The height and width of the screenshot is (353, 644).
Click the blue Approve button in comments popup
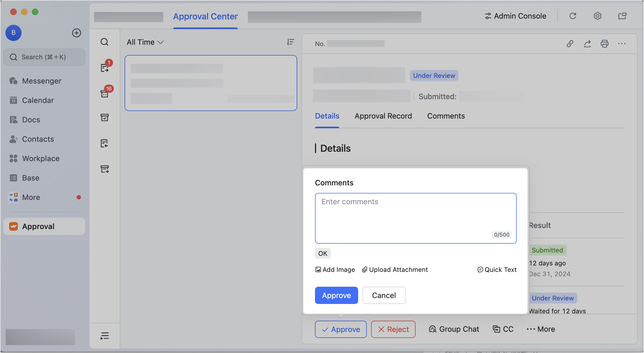tap(337, 295)
